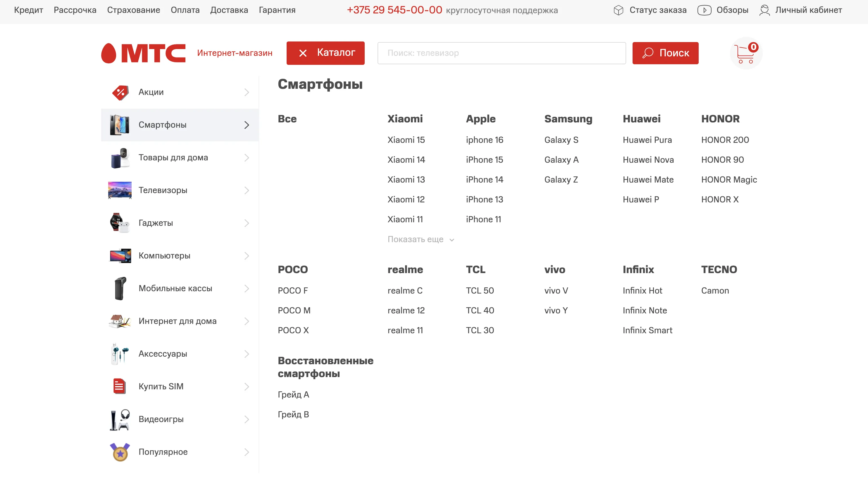Click the Популярное medal icon
This screenshot has width=868, height=479.
[x=120, y=452]
